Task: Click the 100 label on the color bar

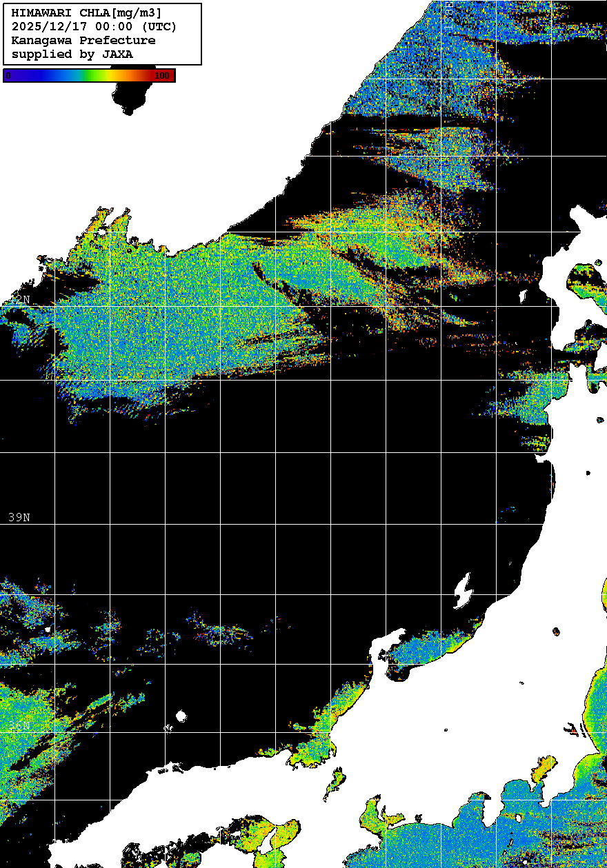Action: [163, 76]
